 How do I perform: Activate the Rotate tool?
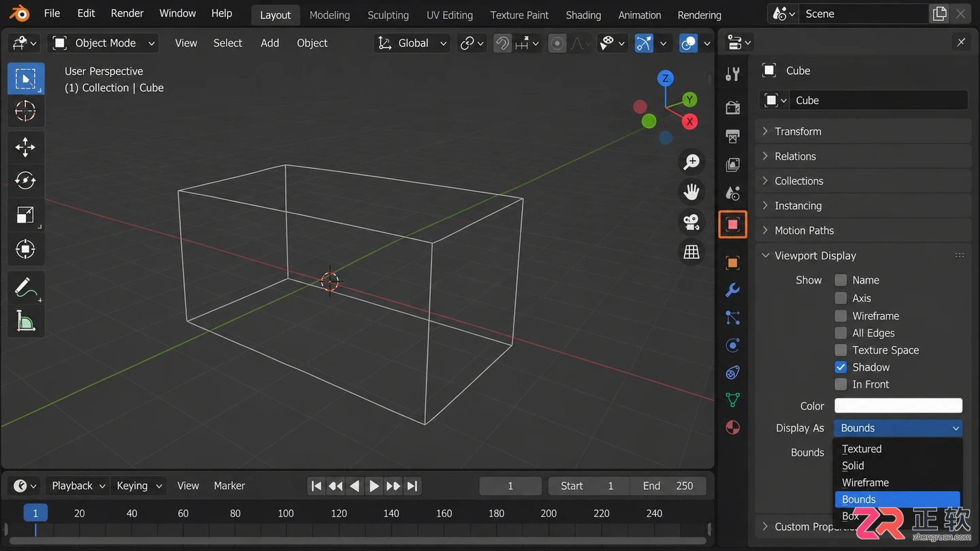(25, 180)
